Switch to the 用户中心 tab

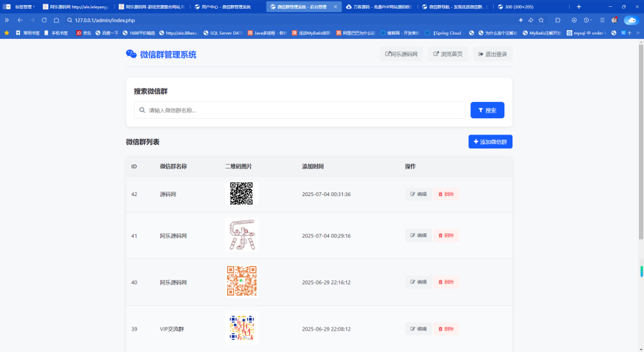(x=227, y=6)
